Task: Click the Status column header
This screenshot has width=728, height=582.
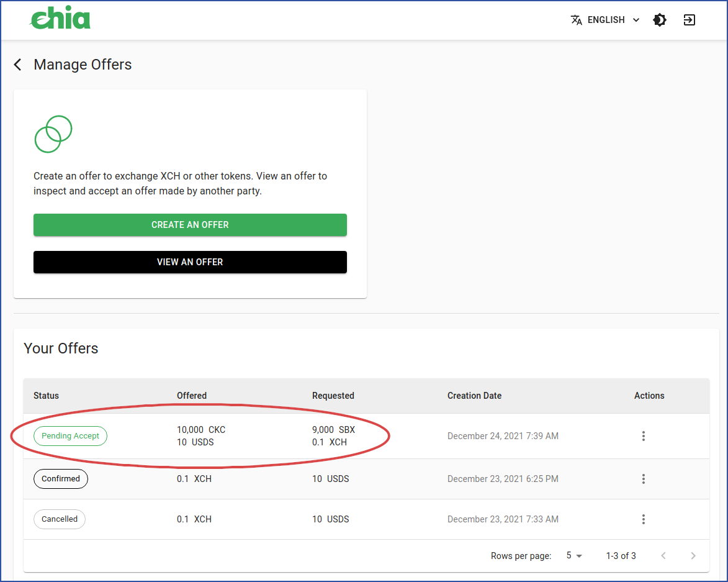Action: coord(46,396)
